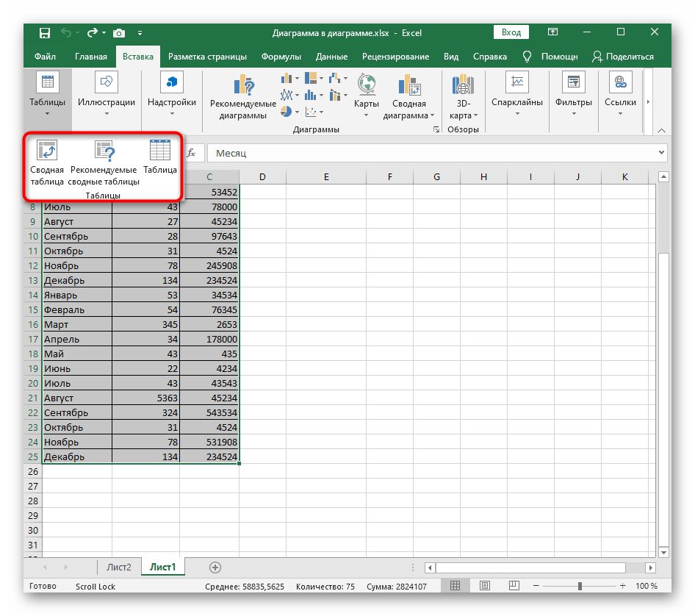Screen dimensions: 695x616
Task: Expand the formula bar with the chevron
Action: pyautogui.click(x=661, y=153)
